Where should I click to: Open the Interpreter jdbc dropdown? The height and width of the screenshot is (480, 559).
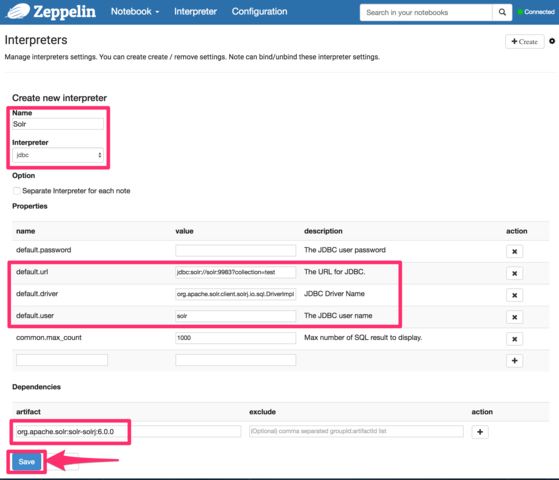click(58, 155)
